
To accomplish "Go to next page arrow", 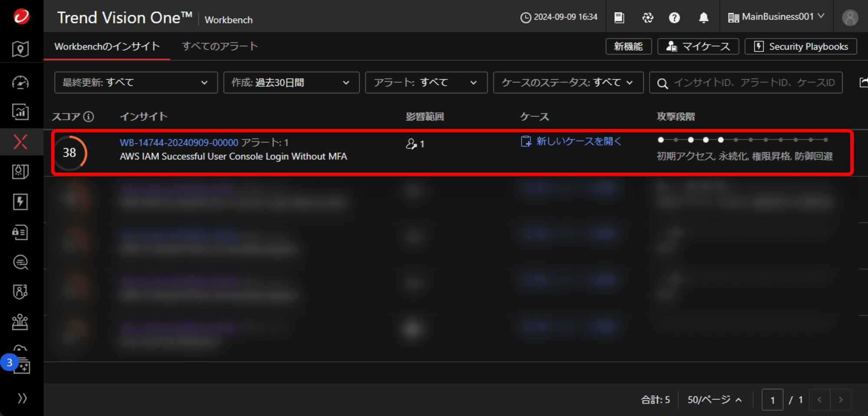I will [841, 399].
